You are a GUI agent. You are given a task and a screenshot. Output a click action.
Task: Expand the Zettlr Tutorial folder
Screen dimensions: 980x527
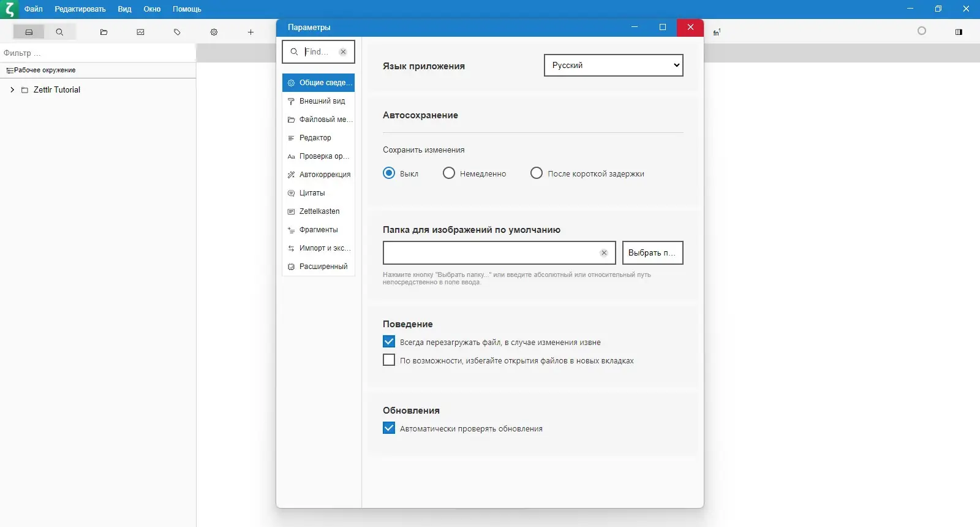coord(12,90)
